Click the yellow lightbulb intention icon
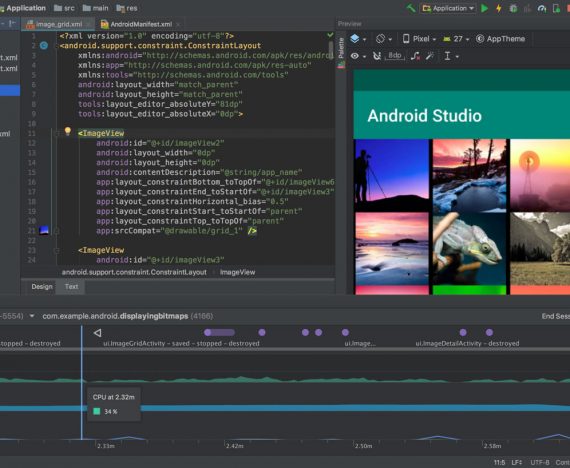 pos(68,131)
